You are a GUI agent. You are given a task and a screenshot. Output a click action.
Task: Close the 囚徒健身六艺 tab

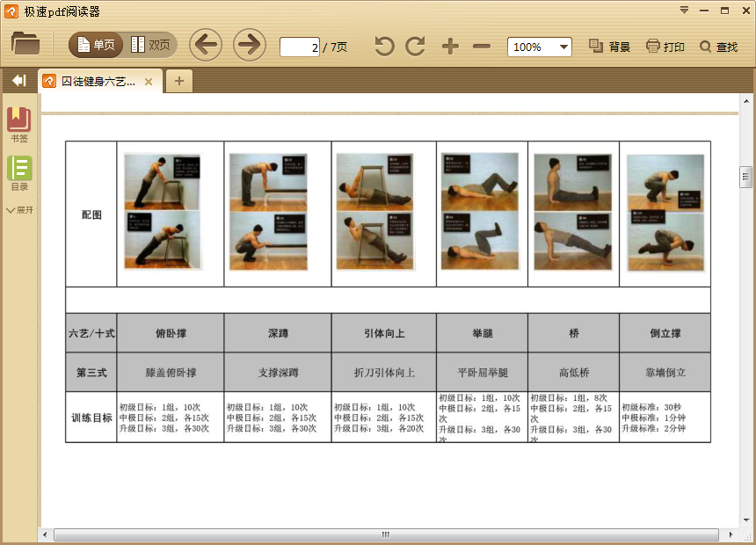149,82
